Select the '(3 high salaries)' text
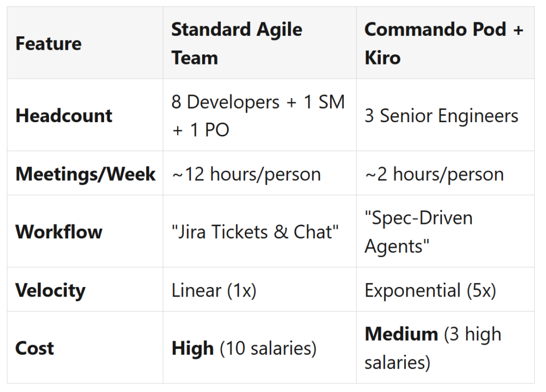The image size is (546, 392). click(x=471, y=335)
